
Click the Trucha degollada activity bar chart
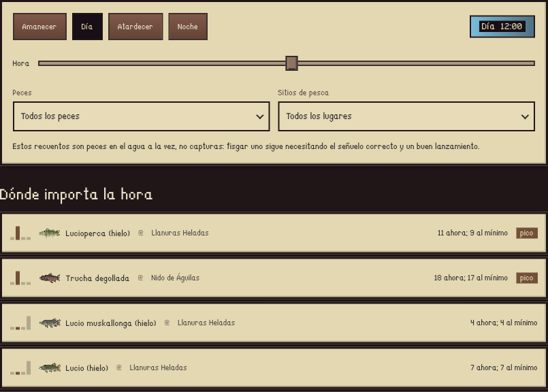tap(20, 278)
